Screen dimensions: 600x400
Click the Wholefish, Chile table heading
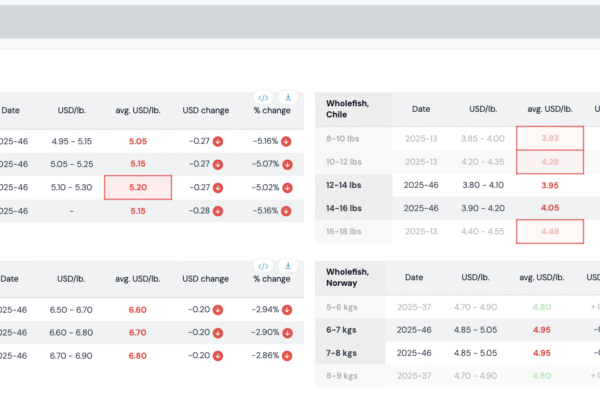tap(347, 109)
